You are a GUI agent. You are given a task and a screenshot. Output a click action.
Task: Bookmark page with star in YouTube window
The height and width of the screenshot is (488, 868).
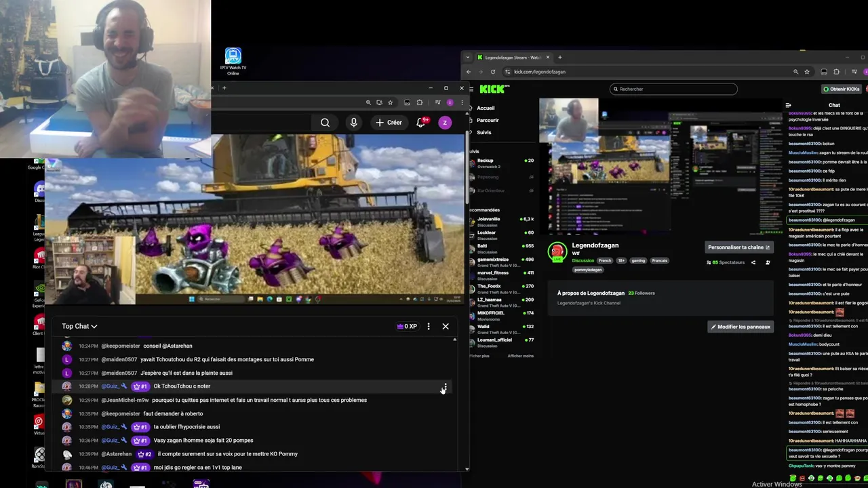click(390, 102)
